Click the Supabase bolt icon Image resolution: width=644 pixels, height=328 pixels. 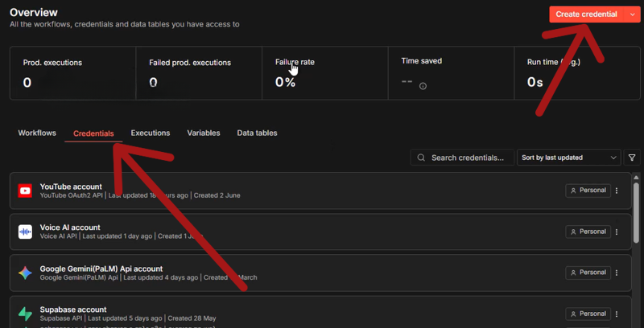point(25,314)
